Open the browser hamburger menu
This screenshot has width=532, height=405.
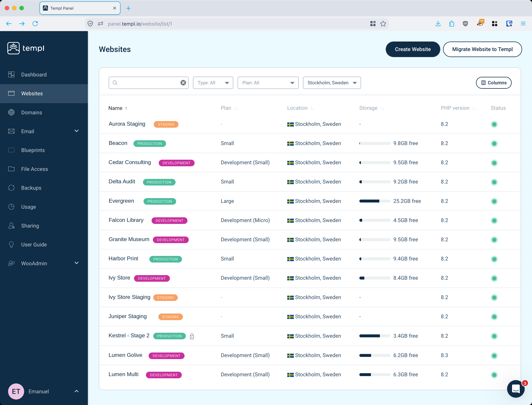(x=523, y=24)
